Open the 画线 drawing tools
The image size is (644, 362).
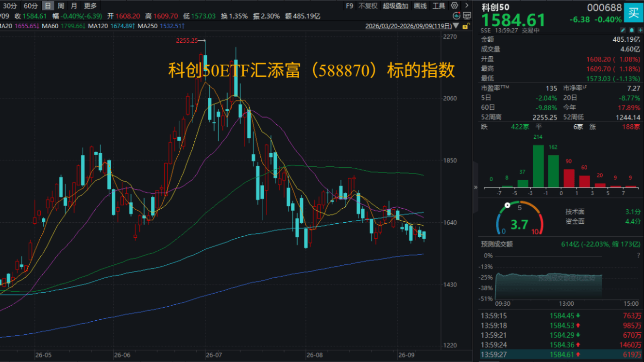421,6
